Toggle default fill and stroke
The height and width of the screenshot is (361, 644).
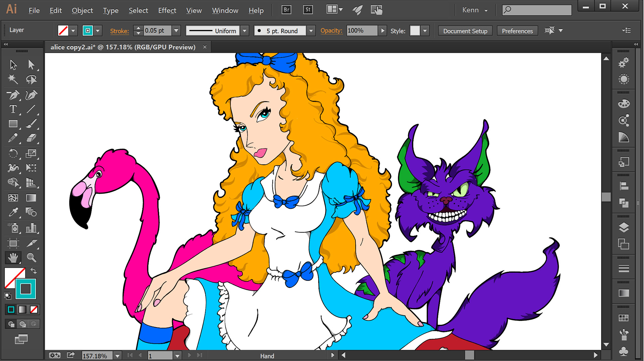pyautogui.click(x=8, y=296)
